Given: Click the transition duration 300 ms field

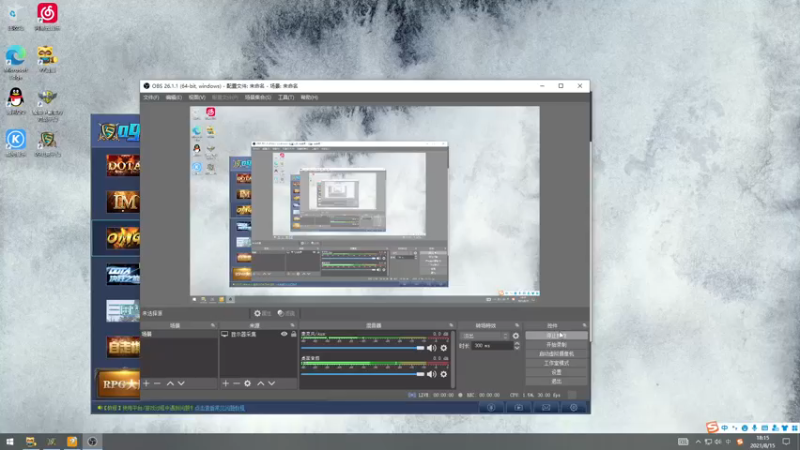Looking at the screenshot, I should pyautogui.click(x=492, y=346).
